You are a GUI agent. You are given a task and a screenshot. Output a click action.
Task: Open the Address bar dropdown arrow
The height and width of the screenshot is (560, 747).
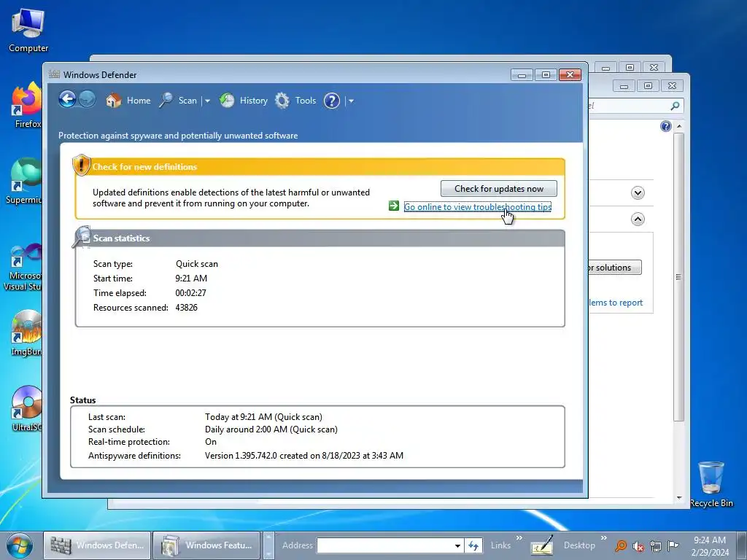457,545
